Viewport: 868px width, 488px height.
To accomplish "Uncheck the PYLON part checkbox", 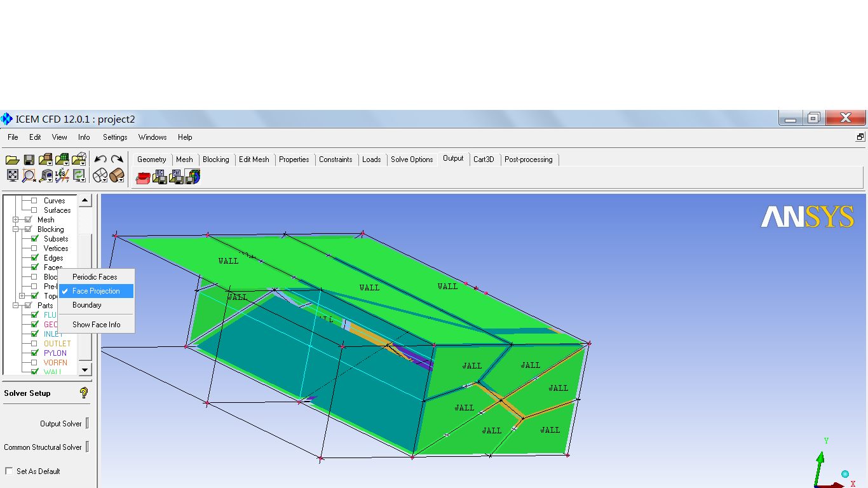I will [x=34, y=353].
